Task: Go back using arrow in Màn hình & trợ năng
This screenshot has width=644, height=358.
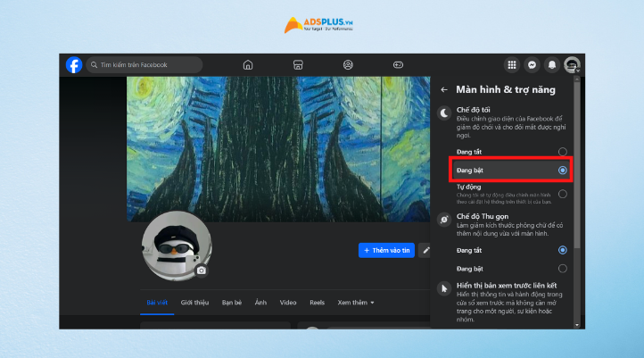Action: pyautogui.click(x=444, y=89)
